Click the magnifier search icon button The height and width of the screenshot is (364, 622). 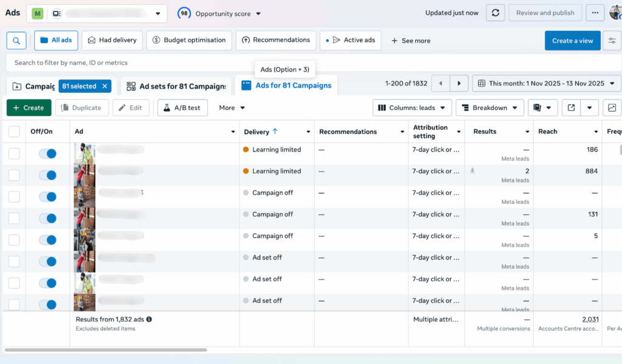tap(16, 41)
